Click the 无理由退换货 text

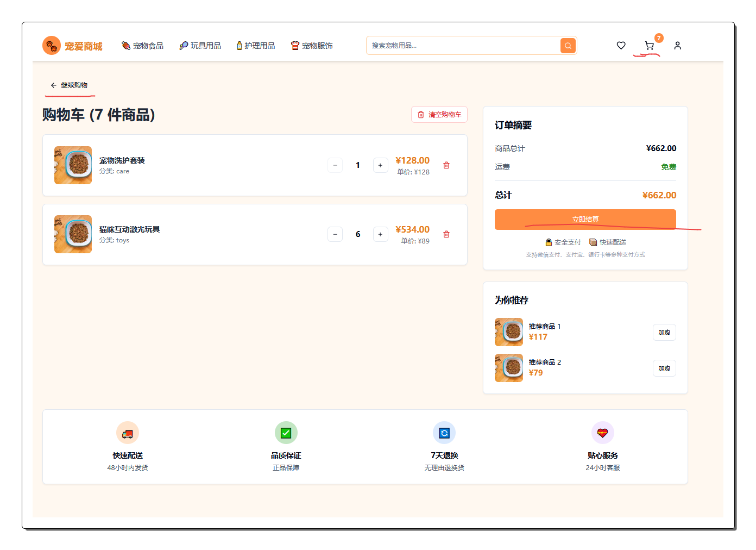point(444,468)
